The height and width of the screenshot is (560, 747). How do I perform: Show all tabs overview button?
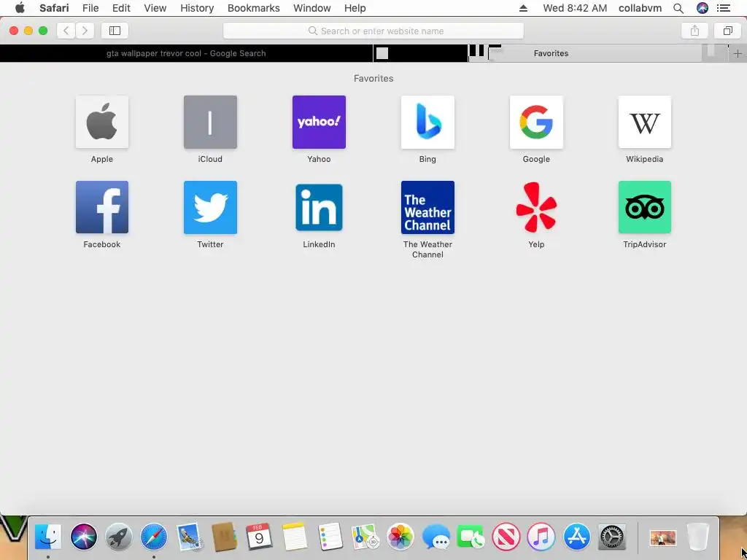click(727, 31)
